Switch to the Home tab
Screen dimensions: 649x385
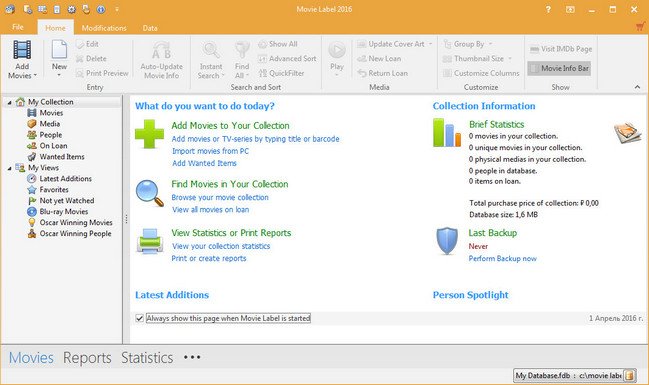pyautogui.click(x=55, y=28)
